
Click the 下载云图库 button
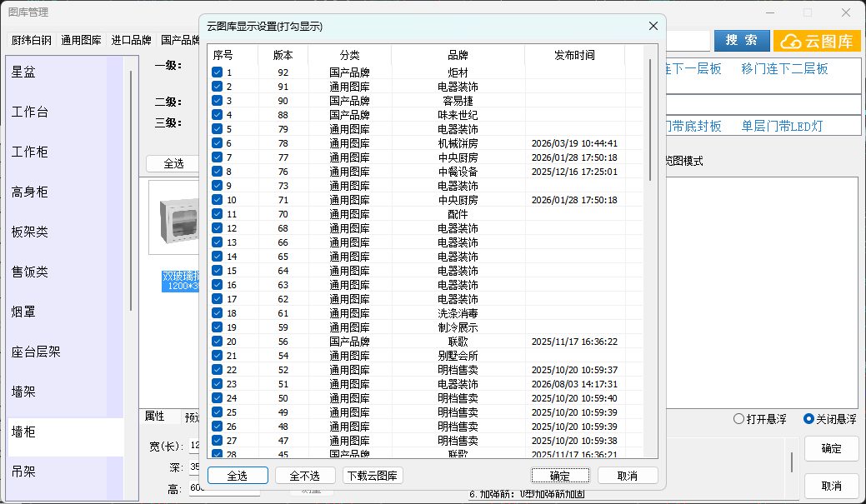[373, 476]
